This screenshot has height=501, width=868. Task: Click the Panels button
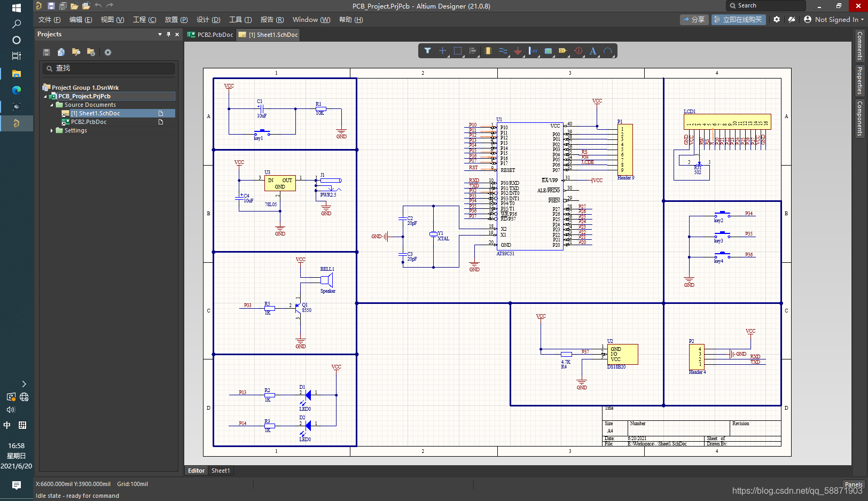point(854,484)
